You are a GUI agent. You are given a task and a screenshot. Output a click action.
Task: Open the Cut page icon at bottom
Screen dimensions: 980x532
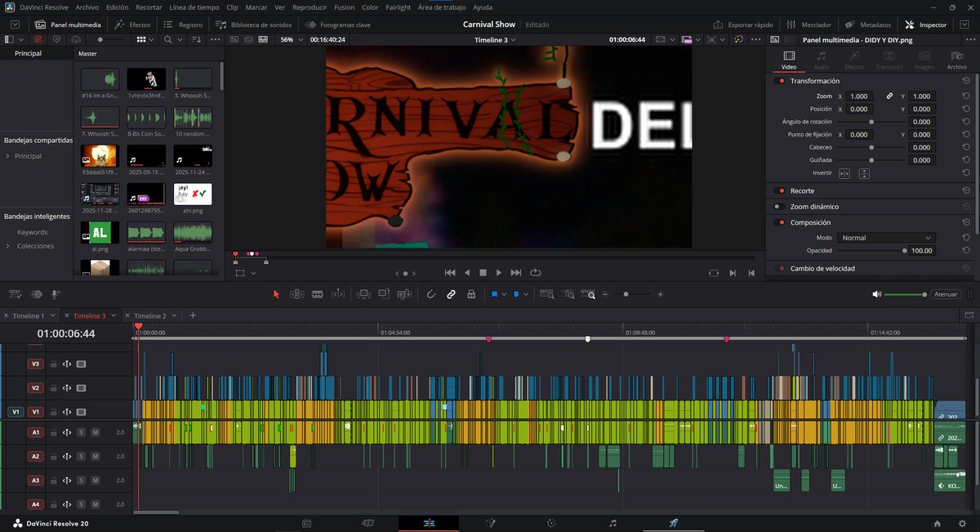(x=367, y=523)
